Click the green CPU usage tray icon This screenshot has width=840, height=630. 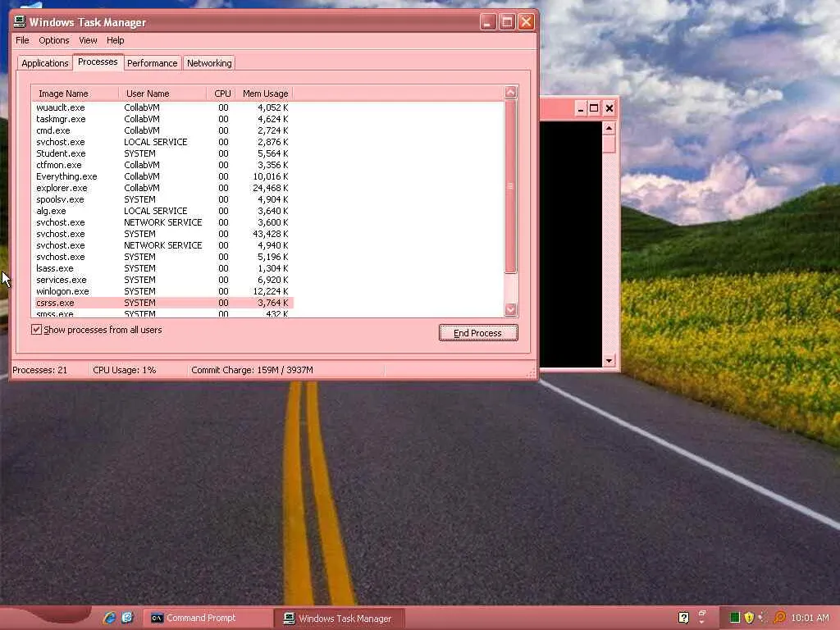pyautogui.click(x=734, y=618)
